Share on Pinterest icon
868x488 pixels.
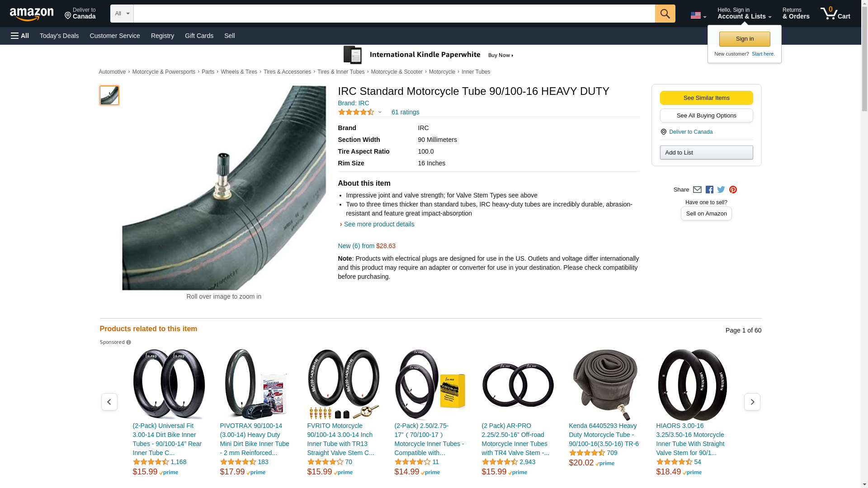733,190
